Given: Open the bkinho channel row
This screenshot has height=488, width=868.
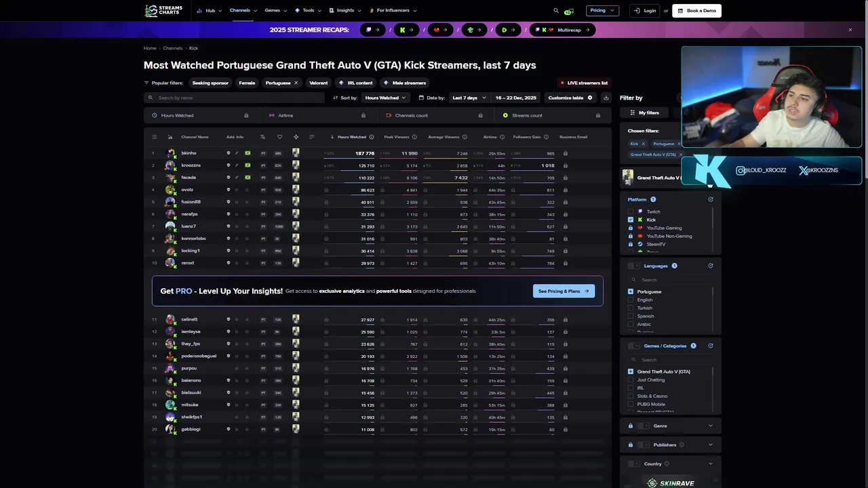Looking at the screenshot, I should [377, 153].
